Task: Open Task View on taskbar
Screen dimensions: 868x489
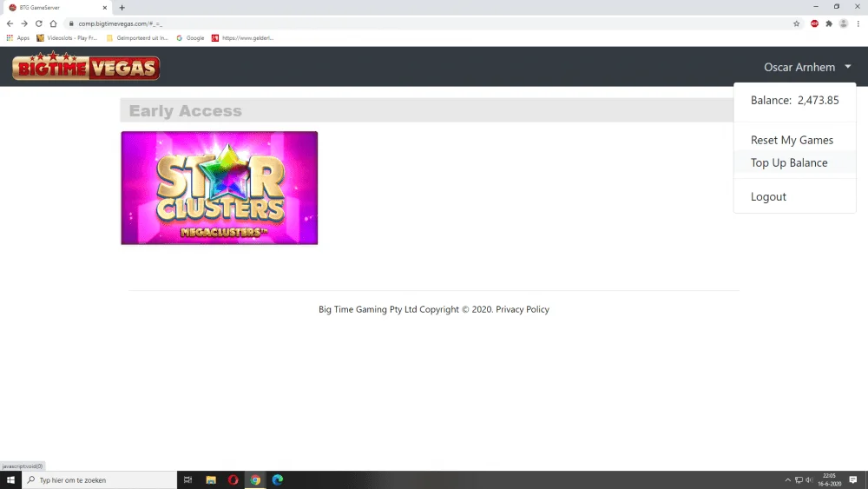Action: pos(187,479)
